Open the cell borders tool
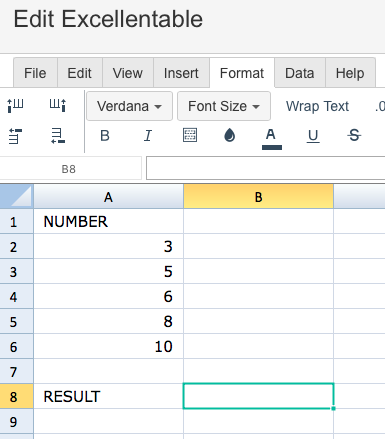This screenshot has width=385, height=439. tap(190, 135)
